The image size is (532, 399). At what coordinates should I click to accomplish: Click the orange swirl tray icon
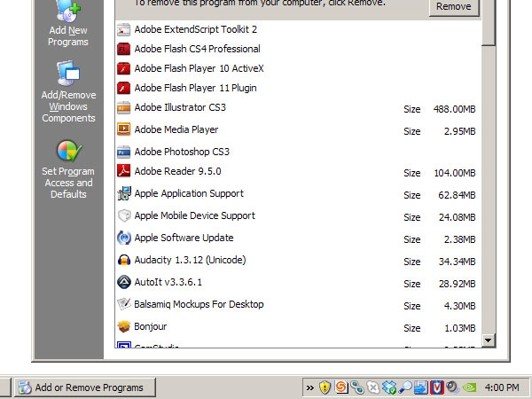tap(341, 387)
